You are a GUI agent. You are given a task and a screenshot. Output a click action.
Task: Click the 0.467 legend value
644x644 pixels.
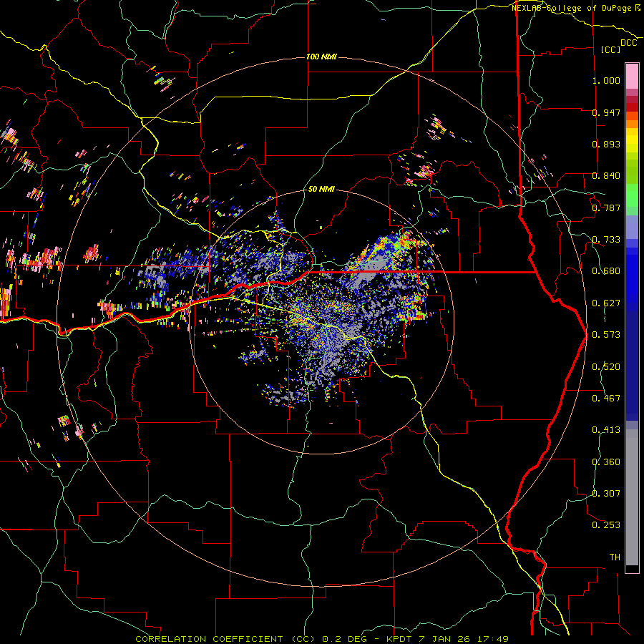606,398
